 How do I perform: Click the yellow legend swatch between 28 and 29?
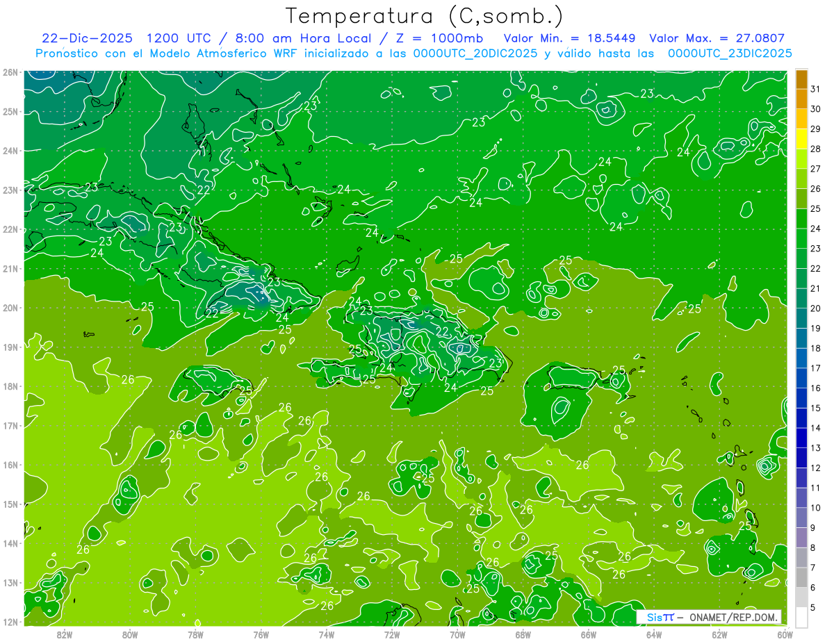(801, 139)
